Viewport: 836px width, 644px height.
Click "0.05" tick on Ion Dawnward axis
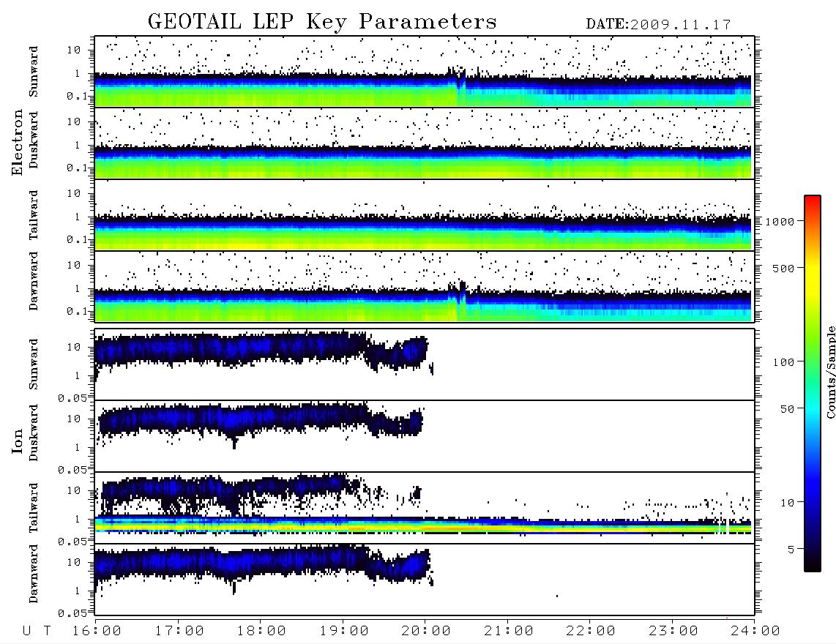(x=72, y=613)
